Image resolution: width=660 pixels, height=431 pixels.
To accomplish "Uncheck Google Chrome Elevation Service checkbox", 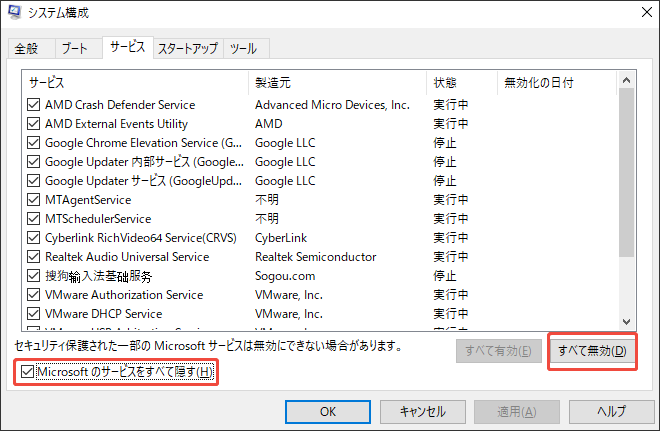I will point(33,143).
